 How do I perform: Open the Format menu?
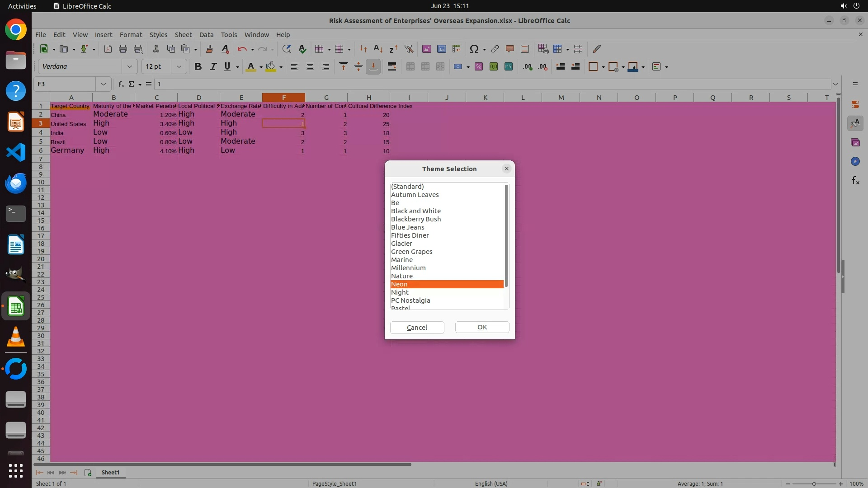[x=131, y=35]
